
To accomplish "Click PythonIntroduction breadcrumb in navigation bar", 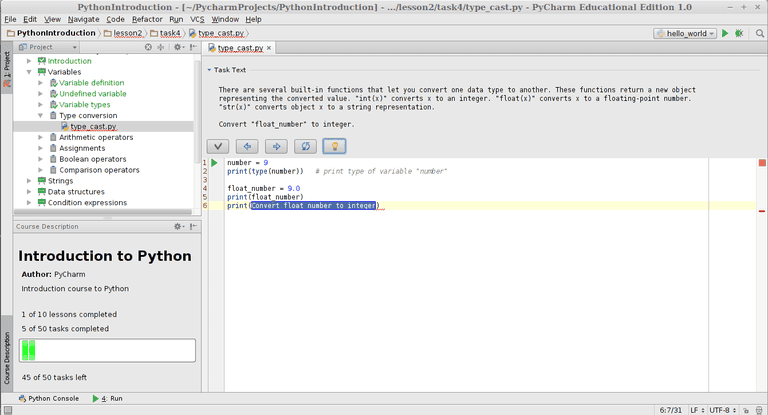I will tap(51, 33).
